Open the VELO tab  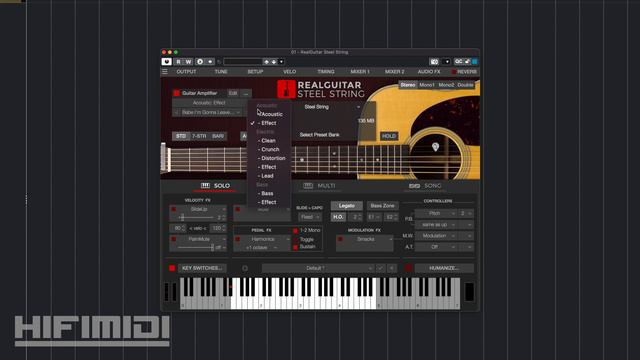point(289,72)
